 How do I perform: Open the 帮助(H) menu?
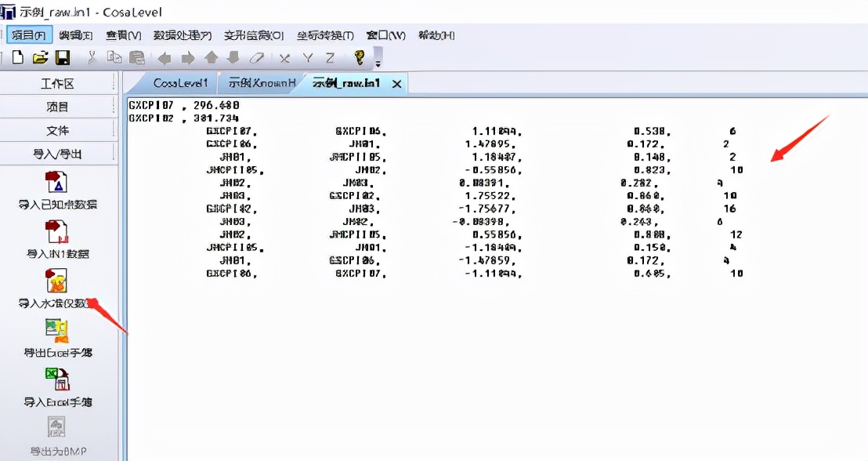coord(436,35)
